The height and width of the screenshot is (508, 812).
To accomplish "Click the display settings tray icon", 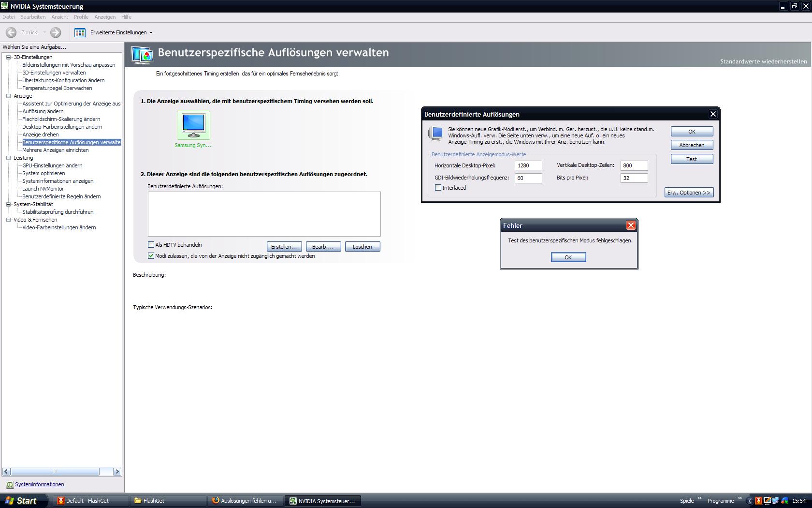I will tap(767, 501).
